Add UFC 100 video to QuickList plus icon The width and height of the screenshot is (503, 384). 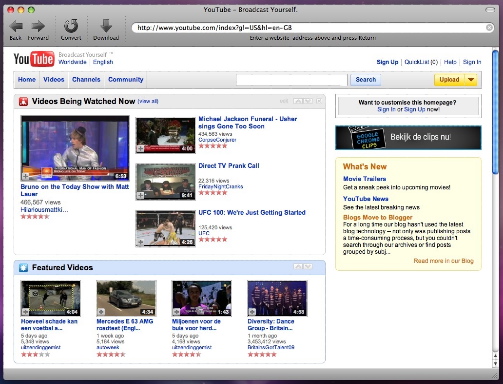click(x=140, y=242)
